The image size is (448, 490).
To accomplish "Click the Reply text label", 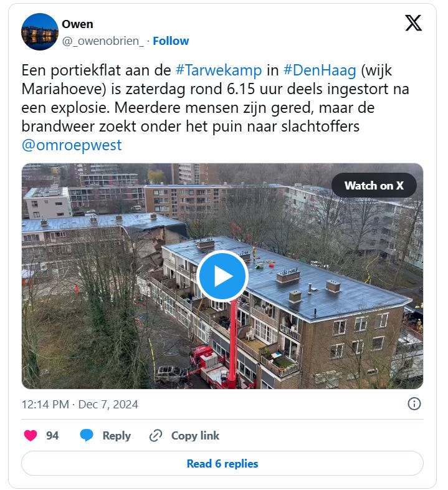I will coord(117,436).
